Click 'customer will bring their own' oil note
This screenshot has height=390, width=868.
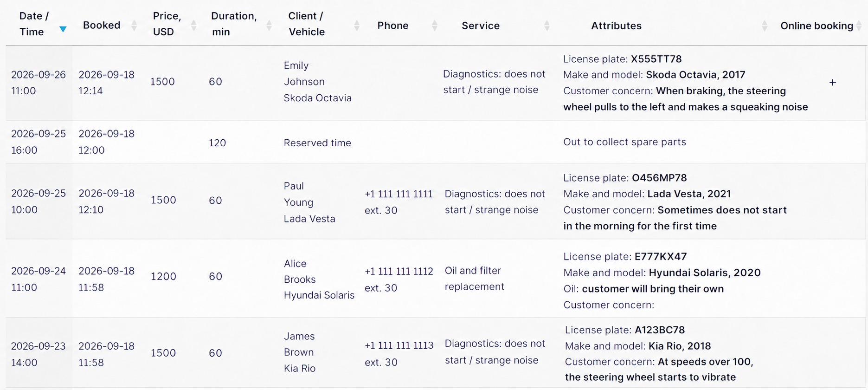pos(653,288)
